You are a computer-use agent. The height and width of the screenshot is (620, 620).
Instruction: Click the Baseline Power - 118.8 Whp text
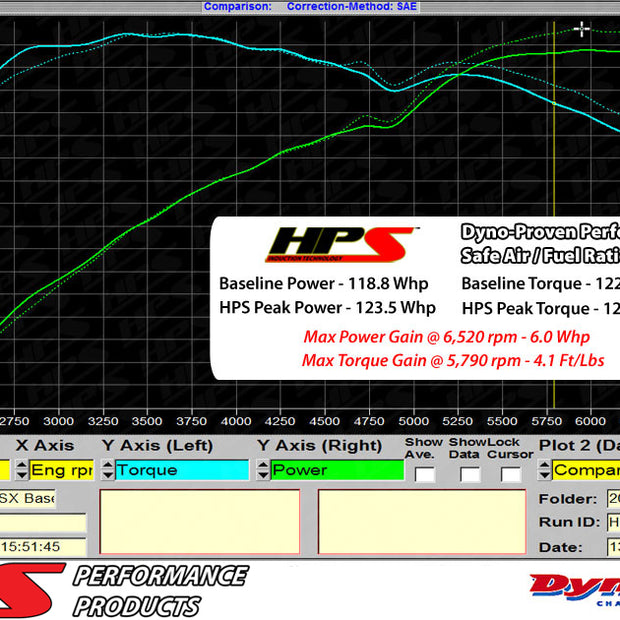tap(324, 284)
